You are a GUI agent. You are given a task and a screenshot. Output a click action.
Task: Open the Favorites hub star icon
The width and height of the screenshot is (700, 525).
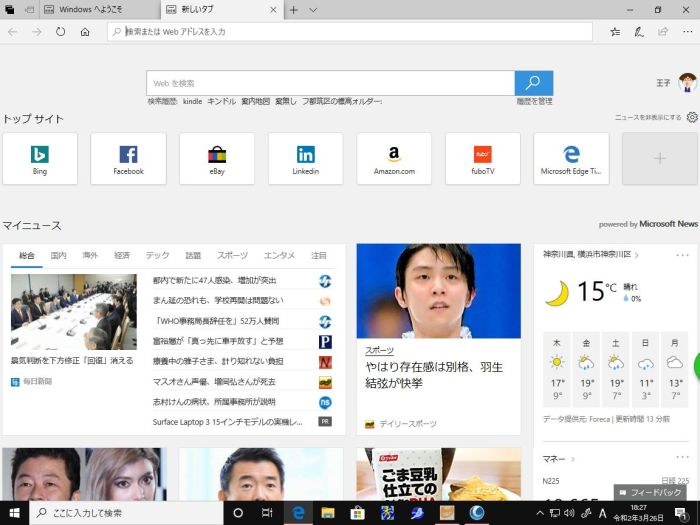click(615, 32)
